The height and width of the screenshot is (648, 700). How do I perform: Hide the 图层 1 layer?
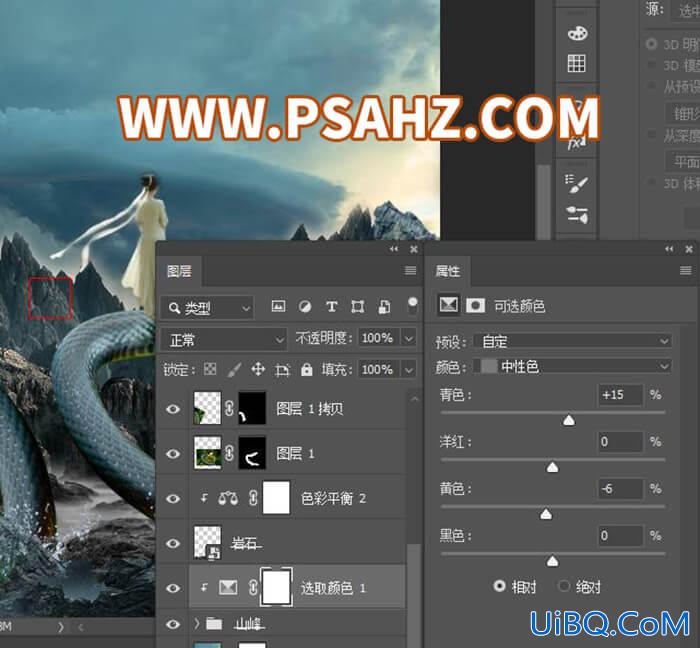[173, 454]
